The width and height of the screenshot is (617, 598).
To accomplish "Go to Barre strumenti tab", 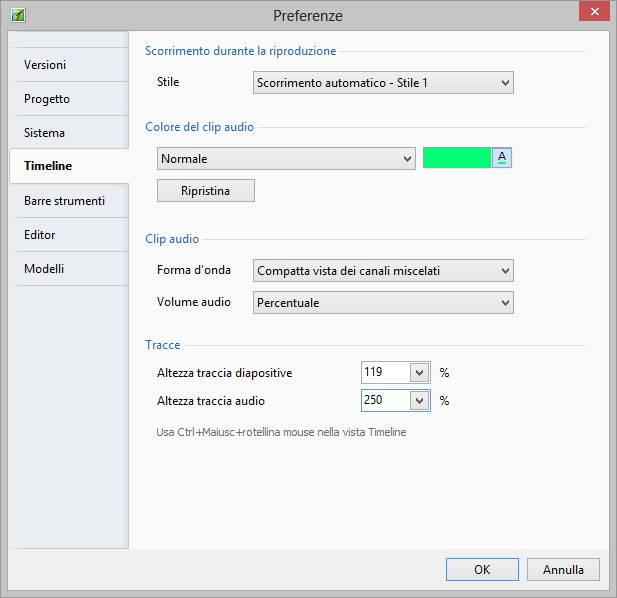I will point(64,201).
